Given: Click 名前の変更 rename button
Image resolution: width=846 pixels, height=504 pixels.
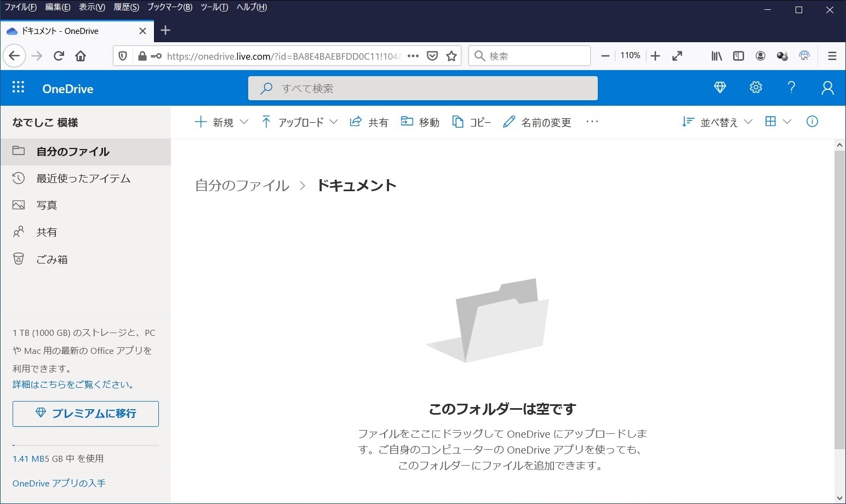Looking at the screenshot, I should (x=537, y=122).
